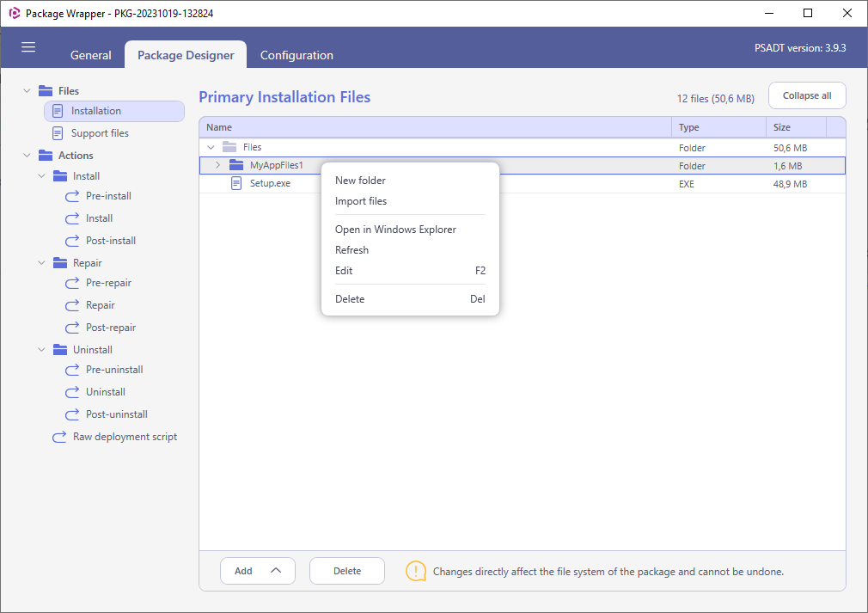This screenshot has height=613, width=868.
Task: Open the Add dropdown button
Action: tap(258, 571)
